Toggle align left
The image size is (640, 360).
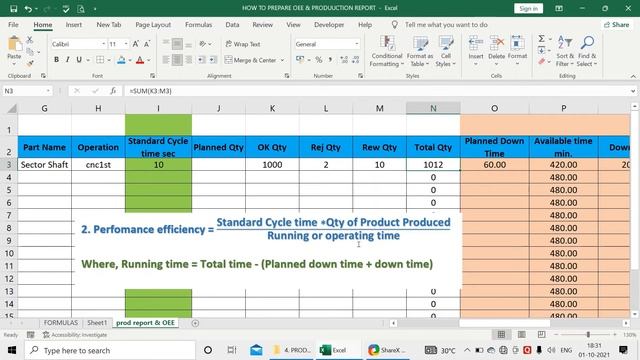click(166, 60)
